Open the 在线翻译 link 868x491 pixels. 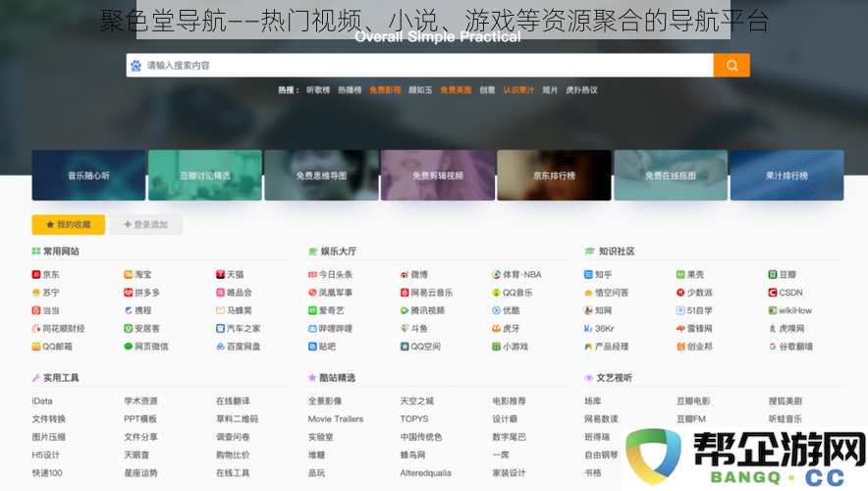(x=233, y=402)
